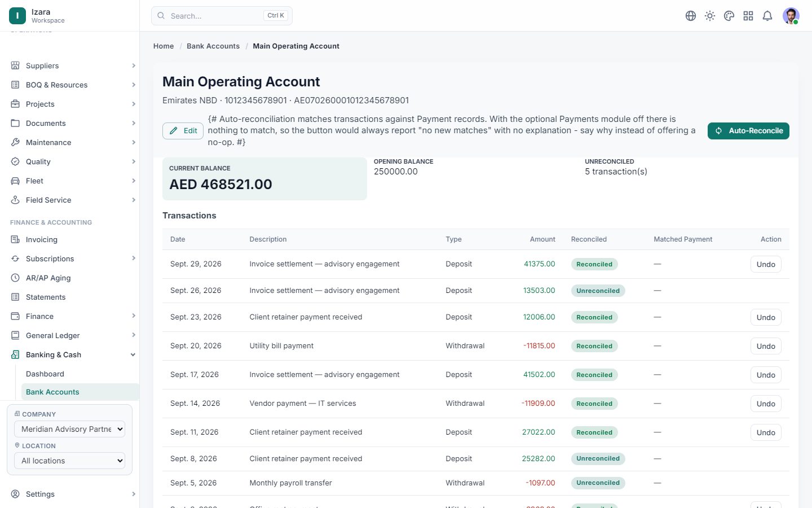Click the Projects briefcase icon
812x508 pixels.
click(x=15, y=104)
